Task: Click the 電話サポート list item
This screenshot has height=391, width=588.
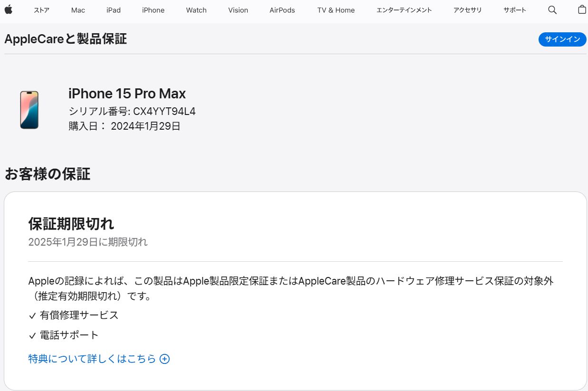Action: (64, 335)
